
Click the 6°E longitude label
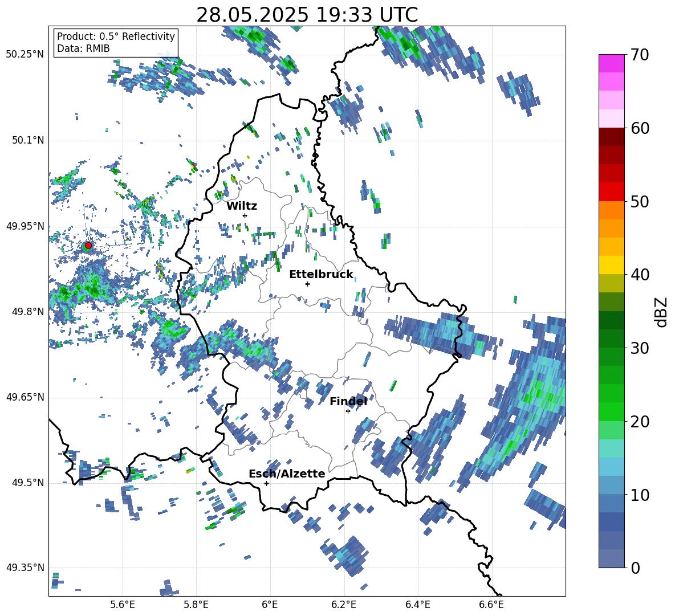click(x=270, y=605)
